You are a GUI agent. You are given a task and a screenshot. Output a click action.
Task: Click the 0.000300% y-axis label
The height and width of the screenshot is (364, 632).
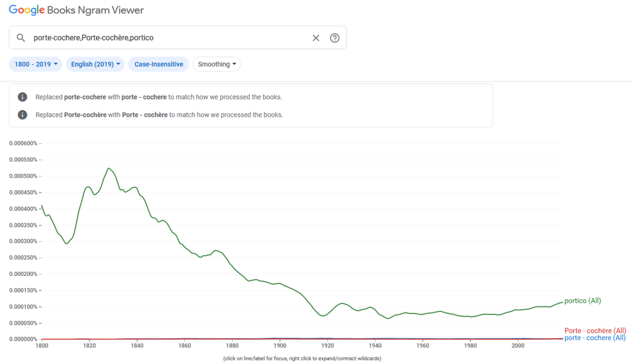(23, 241)
